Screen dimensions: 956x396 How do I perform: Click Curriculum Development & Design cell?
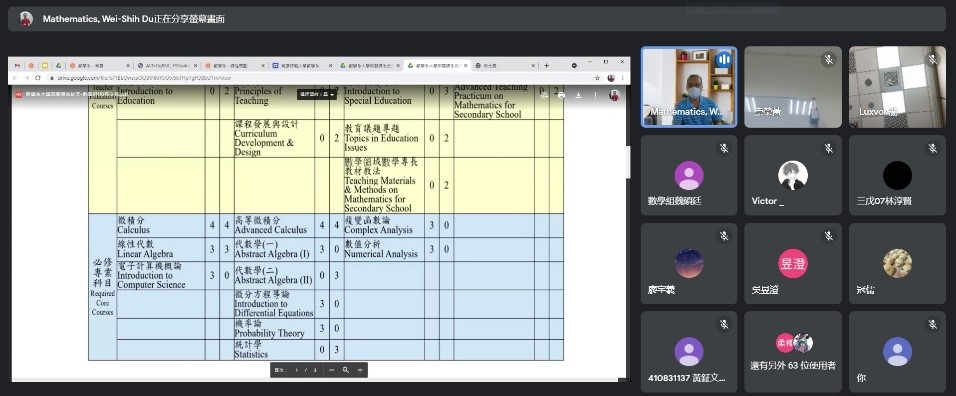tap(274, 138)
